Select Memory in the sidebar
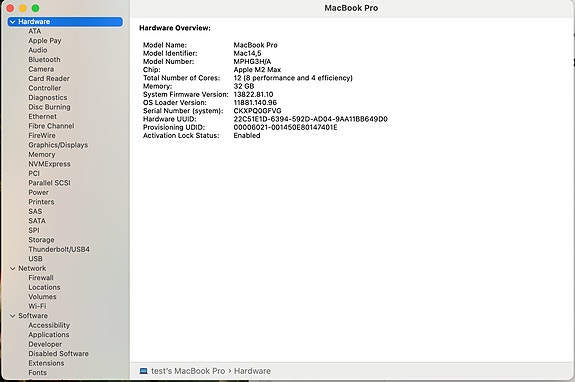The width and height of the screenshot is (575, 382). [x=42, y=155]
